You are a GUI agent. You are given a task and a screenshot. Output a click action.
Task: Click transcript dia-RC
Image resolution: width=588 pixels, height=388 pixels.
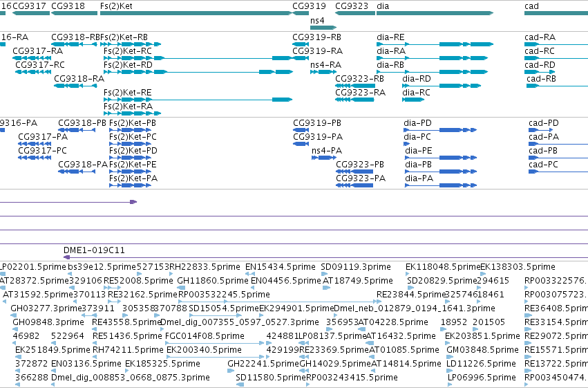coord(416,93)
